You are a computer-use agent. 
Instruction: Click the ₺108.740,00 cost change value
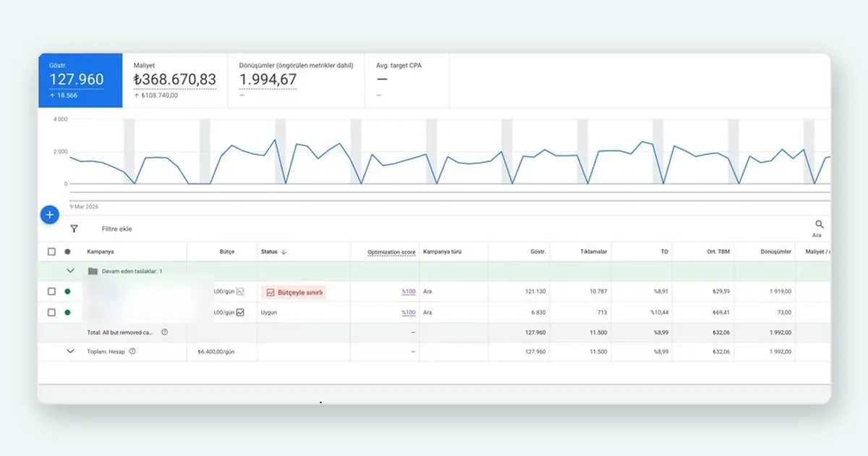click(x=159, y=95)
